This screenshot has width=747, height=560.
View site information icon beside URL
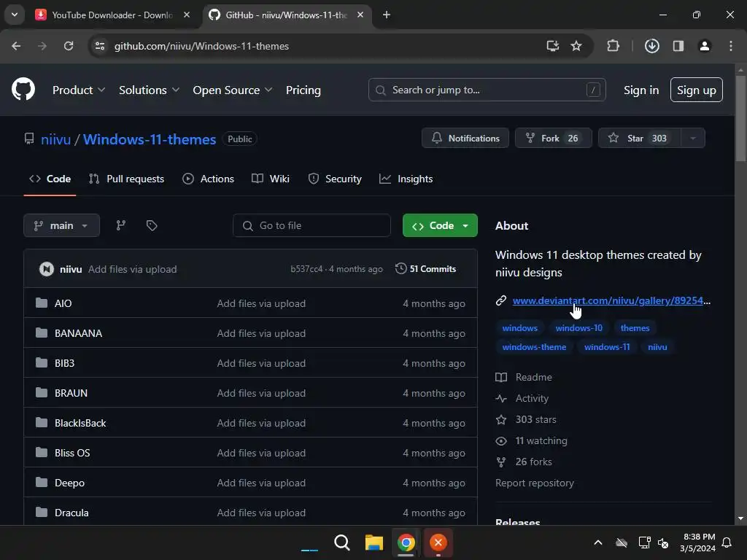[100, 46]
